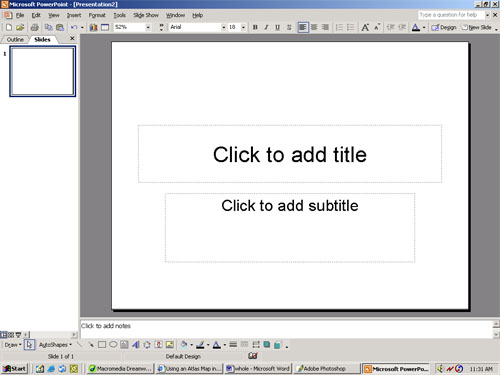The width and height of the screenshot is (500, 375).
Task: Expand the undo history dropdown arrow
Action: click(x=82, y=28)
